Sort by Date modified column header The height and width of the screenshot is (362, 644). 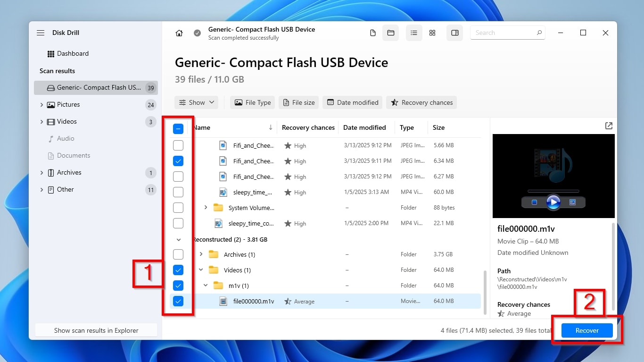(364, 127)
